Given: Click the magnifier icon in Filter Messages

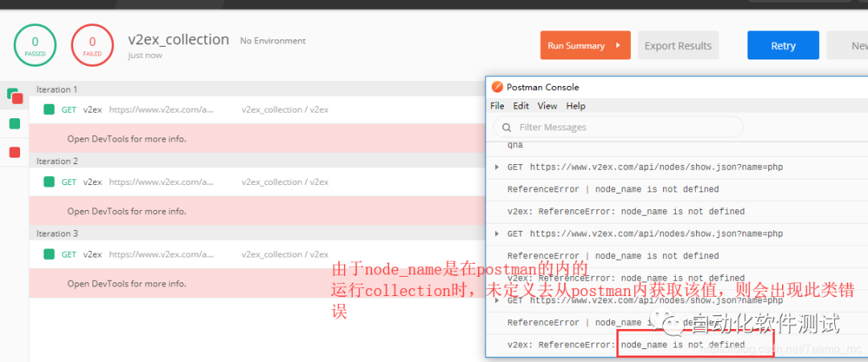Looking at the screenshot, I should tap(506, 127).
